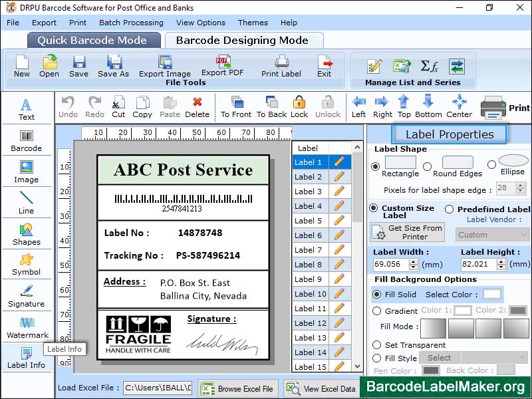Viewport: 532px width, 399px height.
Task: Open the File menu
Action: [13, 23]
